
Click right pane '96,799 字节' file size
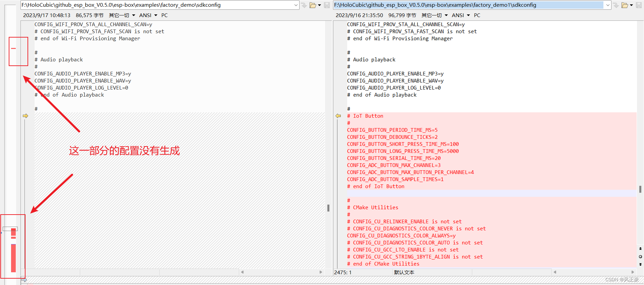[402, 15]
